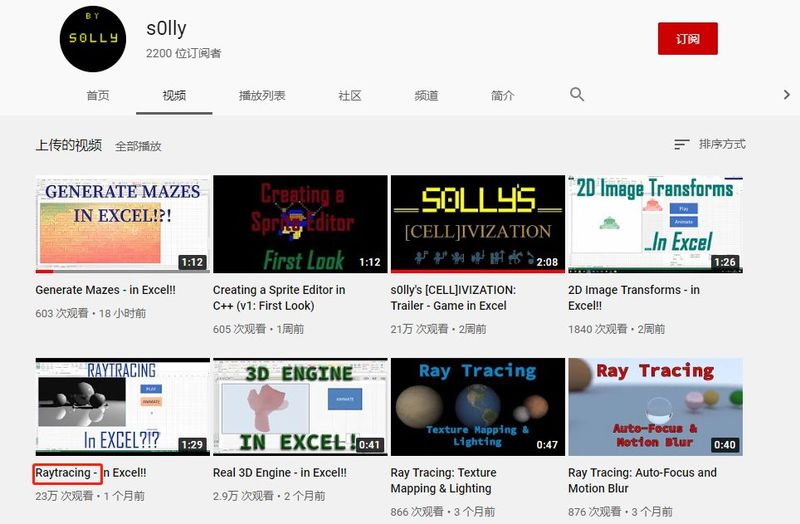Click the 2:08 duration badge on CELLIVIZATION video

547,262
